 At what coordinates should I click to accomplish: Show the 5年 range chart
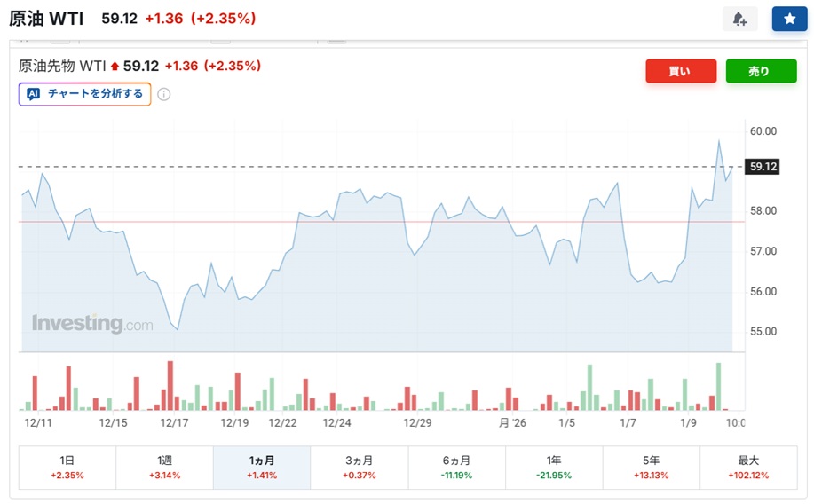point(651,467)
